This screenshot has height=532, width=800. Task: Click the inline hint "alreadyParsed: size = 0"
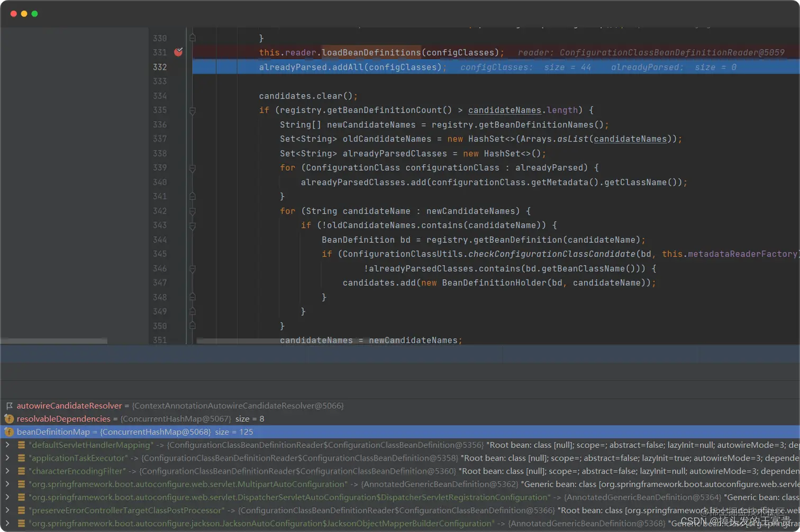(674, 67)
